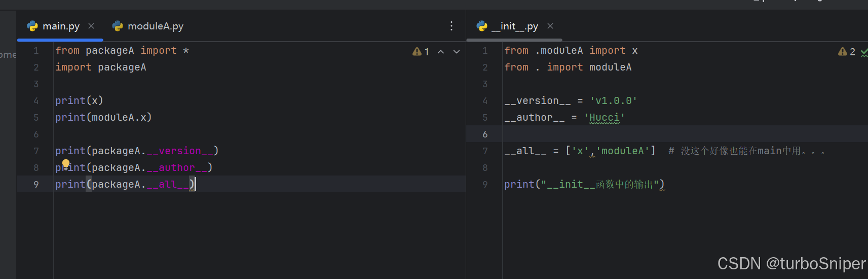The height and width of the screenshot is (279, 868).
Task: Click line number 9 in main.py gutter
Action: tap(36, 185)
